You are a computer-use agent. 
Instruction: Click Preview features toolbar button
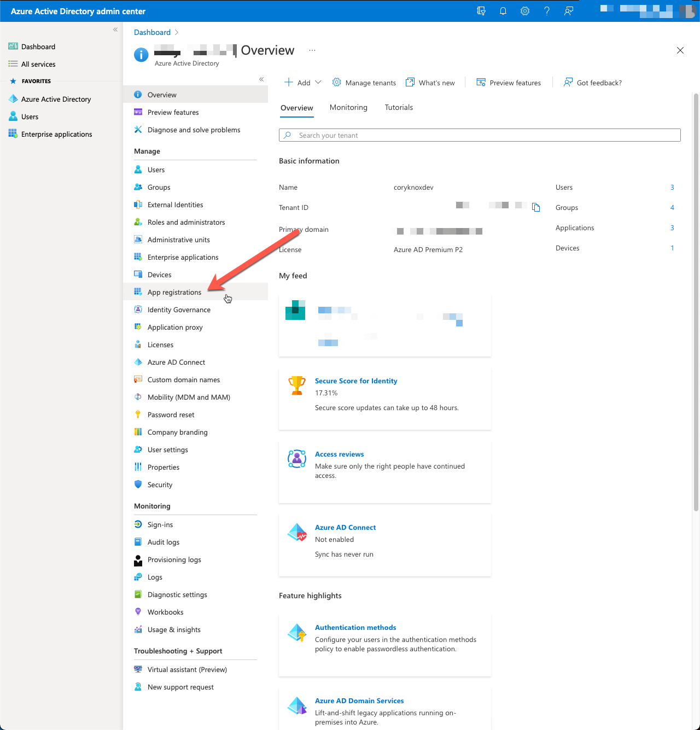[x=509, y=83]
